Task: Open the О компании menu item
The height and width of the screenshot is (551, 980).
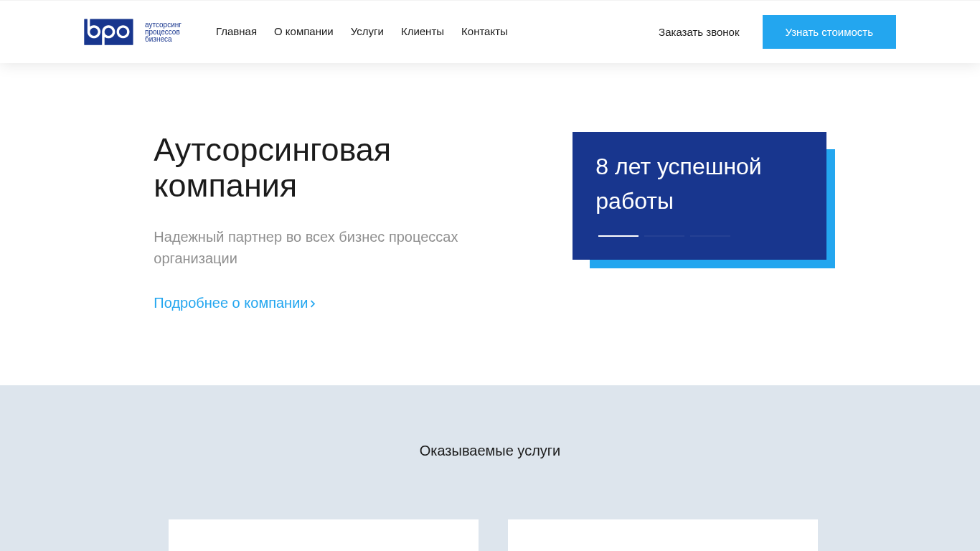Action: [303, 32]
